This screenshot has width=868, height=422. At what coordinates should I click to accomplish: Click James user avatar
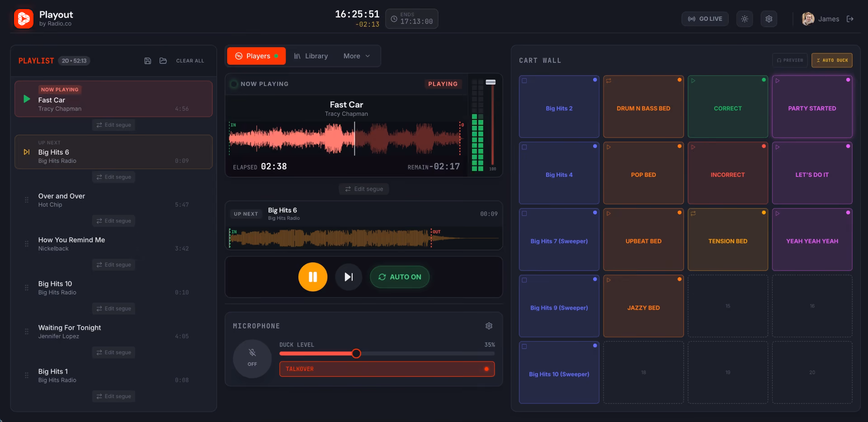808,19
